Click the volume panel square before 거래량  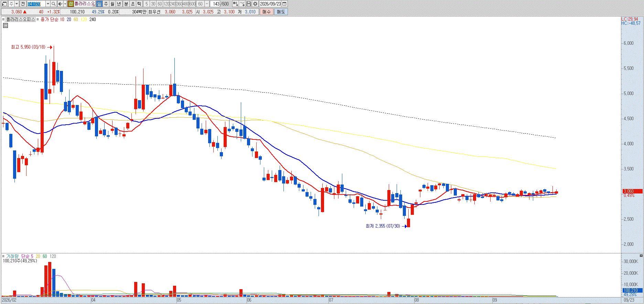(3, 256)
